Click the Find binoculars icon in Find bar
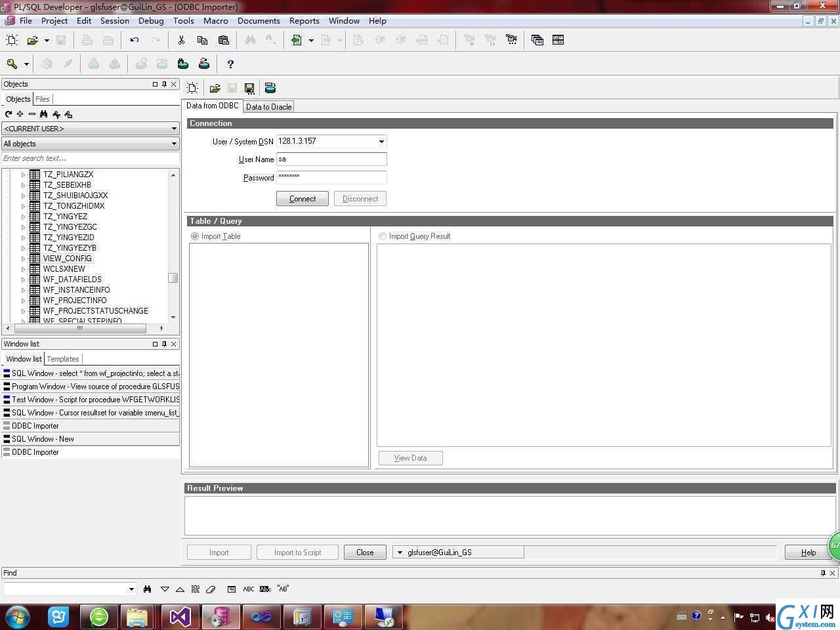The width and height of the screenshot is (840, 630). click(x=147, y=589)
